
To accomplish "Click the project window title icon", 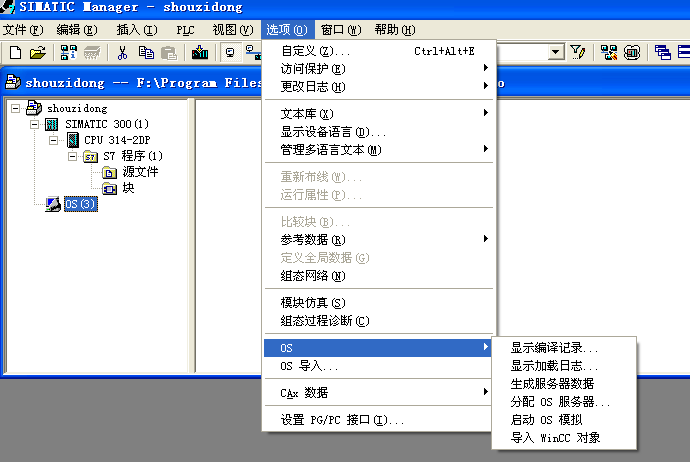I will pos(12,82).
